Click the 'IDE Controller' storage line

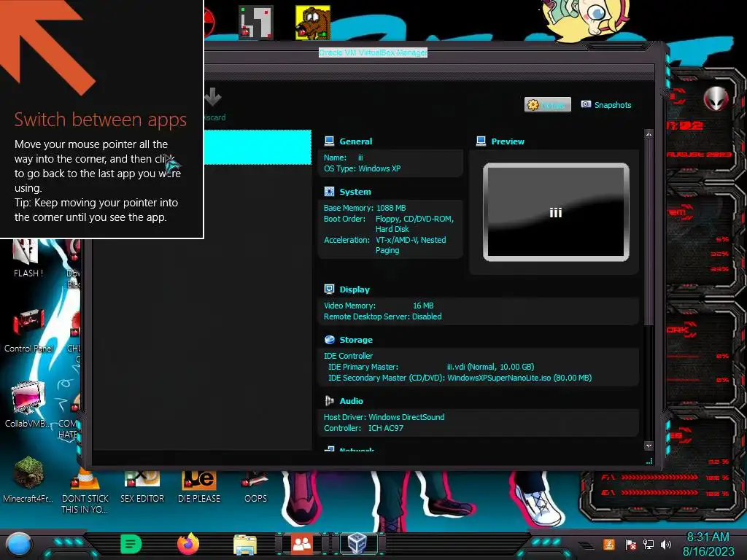point(348,356)
